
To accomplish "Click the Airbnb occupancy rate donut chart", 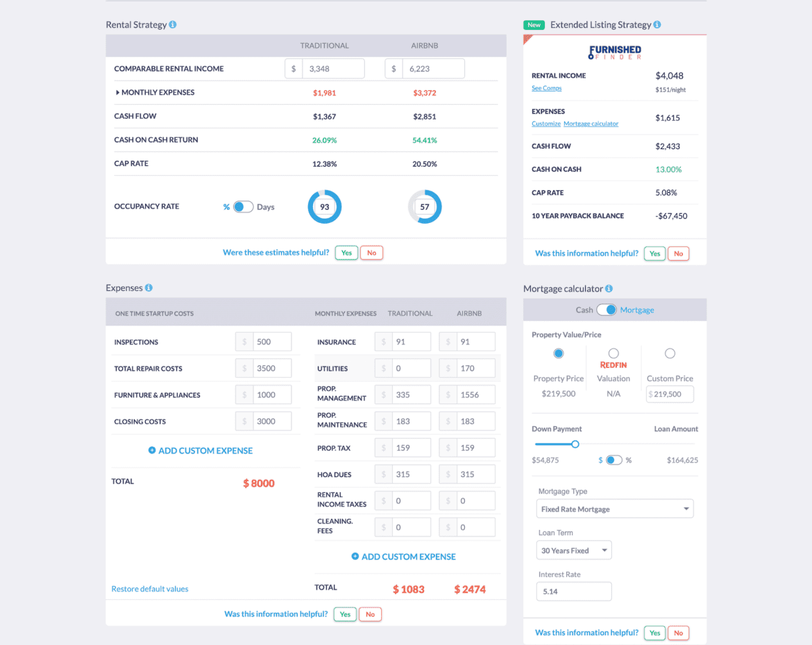I will 425,207.
